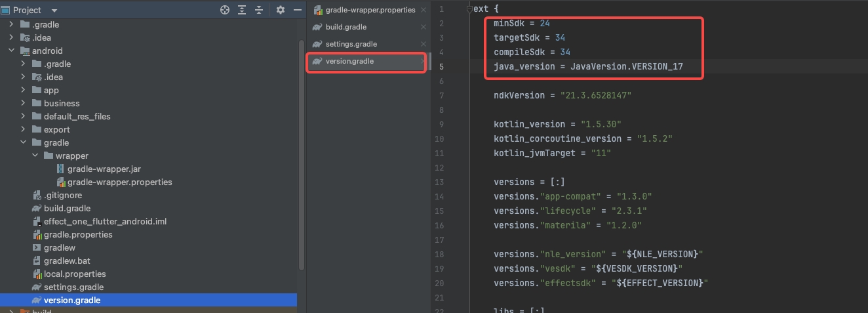Click the Expand All icon

242,10
